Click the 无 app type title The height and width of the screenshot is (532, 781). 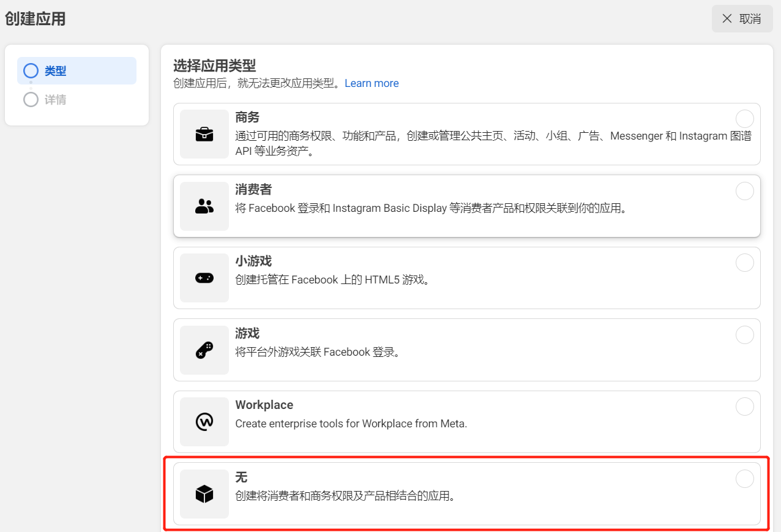click(242, 477)
